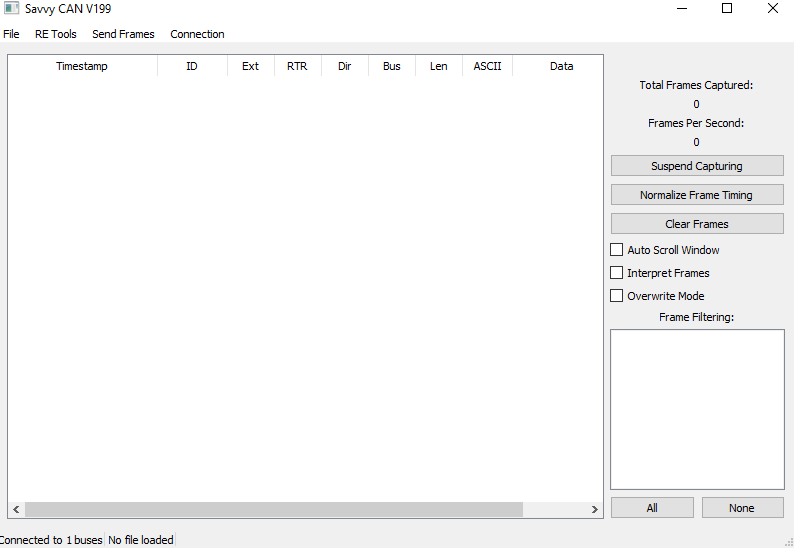This screenshot has height=548, width=794.
Task: Open the File menu
Action: pyautogui.click(x=11, y=34)
